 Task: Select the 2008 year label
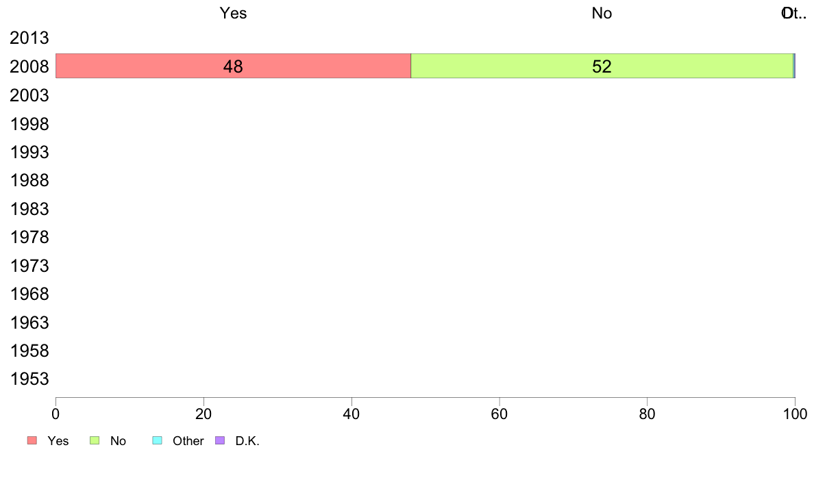click(x=29, y=66)
